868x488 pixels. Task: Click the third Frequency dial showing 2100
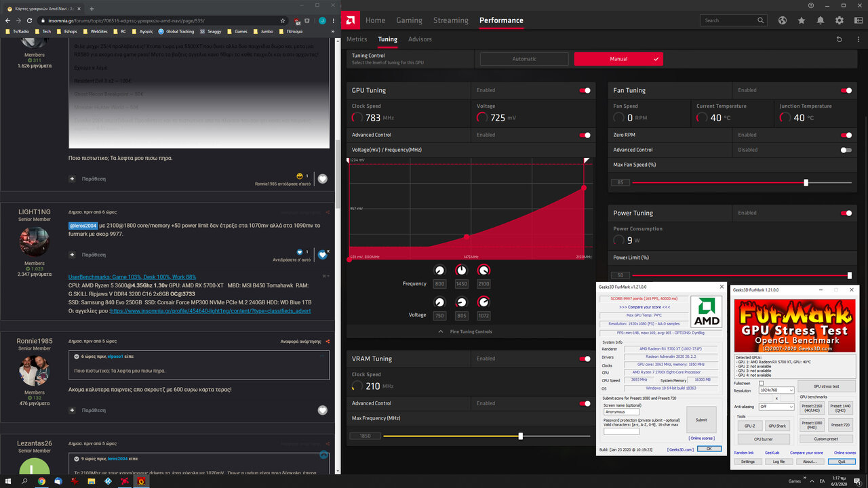coord(484,270)
